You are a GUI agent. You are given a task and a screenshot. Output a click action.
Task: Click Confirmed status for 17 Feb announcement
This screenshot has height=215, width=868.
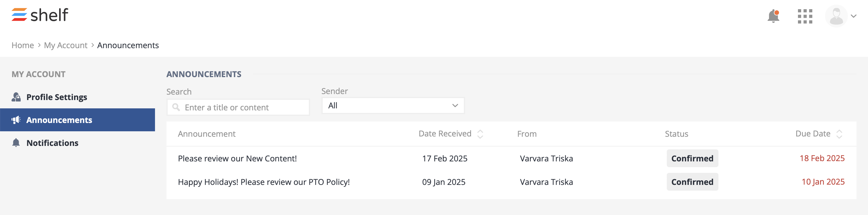click(x=692, y=159)
